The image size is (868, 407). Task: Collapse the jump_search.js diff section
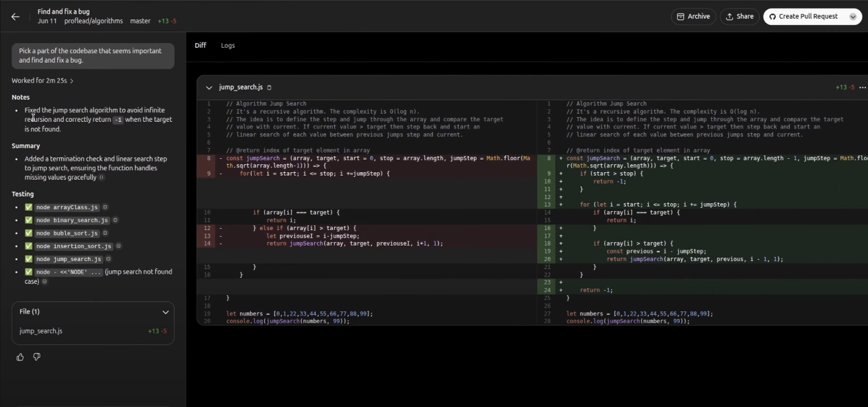tap(209, 87)
